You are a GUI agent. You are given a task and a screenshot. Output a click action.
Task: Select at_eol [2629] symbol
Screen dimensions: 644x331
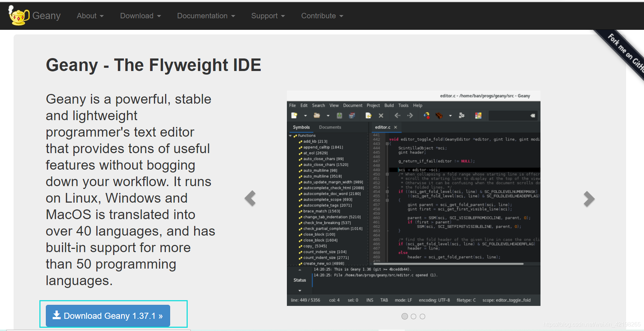click(315, 153)
